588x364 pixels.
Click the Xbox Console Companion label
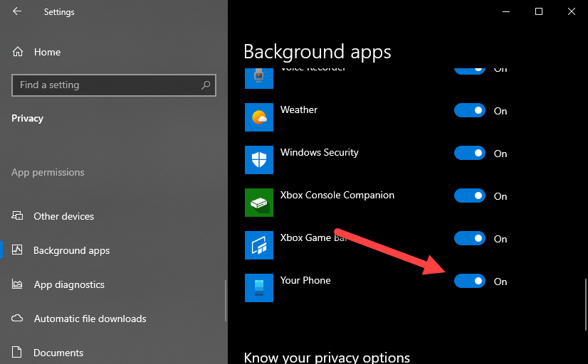[x=337, y=195]
